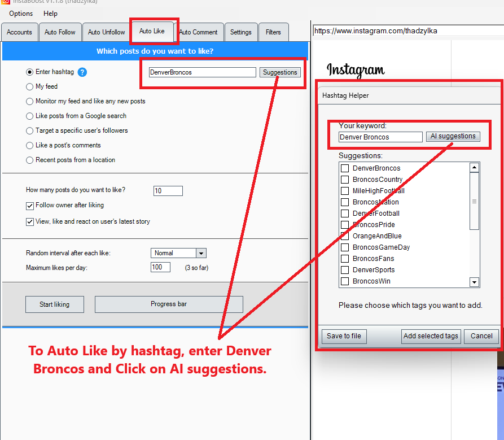The width and height of the screenshot is (504, 440).
Task: Choose Recent posts from a location
Action: tap(29, 160)
